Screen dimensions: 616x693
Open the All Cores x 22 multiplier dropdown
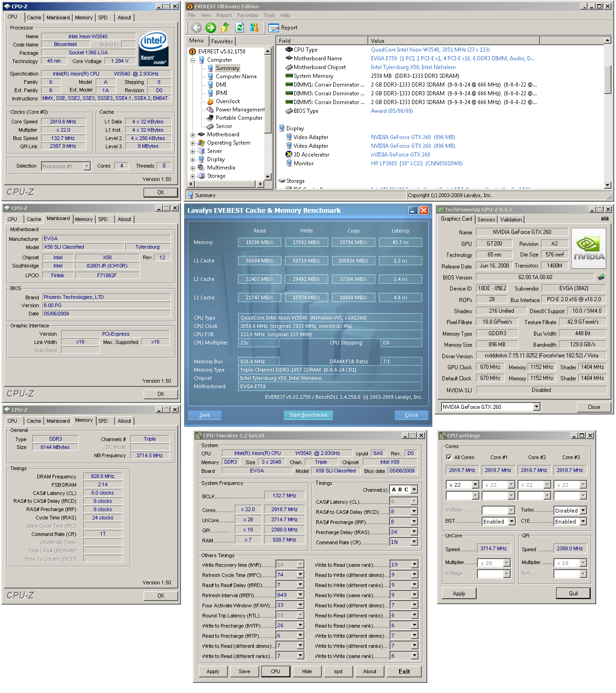476,484
